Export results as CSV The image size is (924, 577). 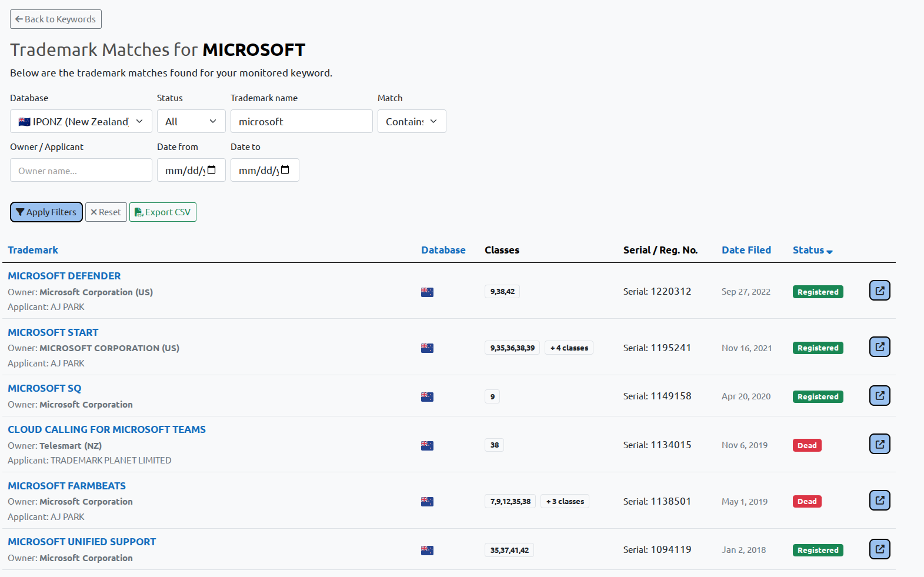163,212
